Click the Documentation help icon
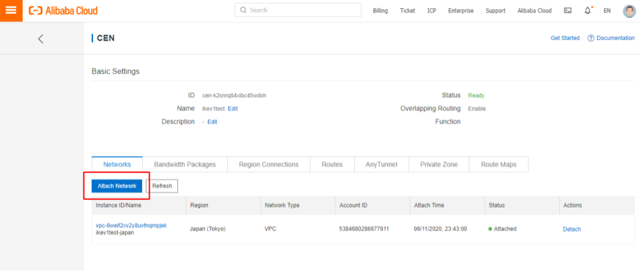The image size is (644, 276). click(591, 38)
